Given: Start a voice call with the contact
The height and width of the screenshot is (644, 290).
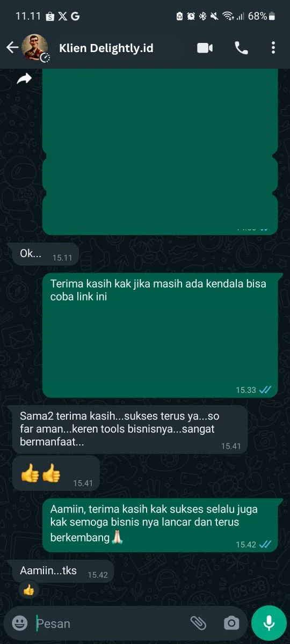Looking at the screenshot, I should point(241,48).
